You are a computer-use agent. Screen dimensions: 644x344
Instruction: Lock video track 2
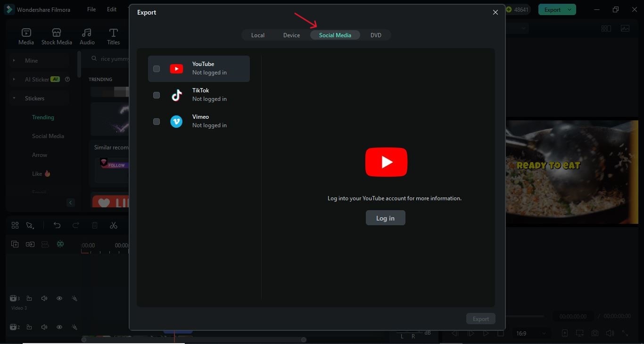pos(29,327)
